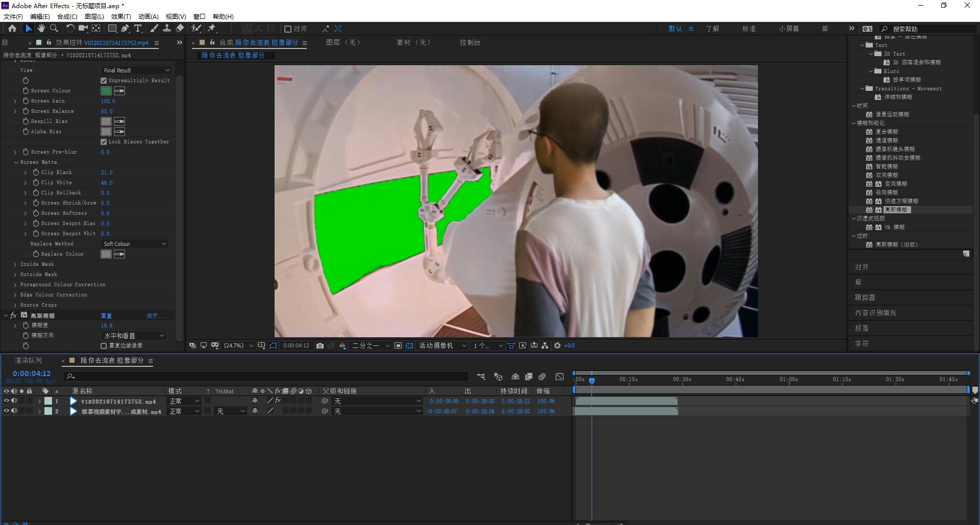
Task: Open the Replace Method Soft Colour dropdown
Action: tap(135, 244)
